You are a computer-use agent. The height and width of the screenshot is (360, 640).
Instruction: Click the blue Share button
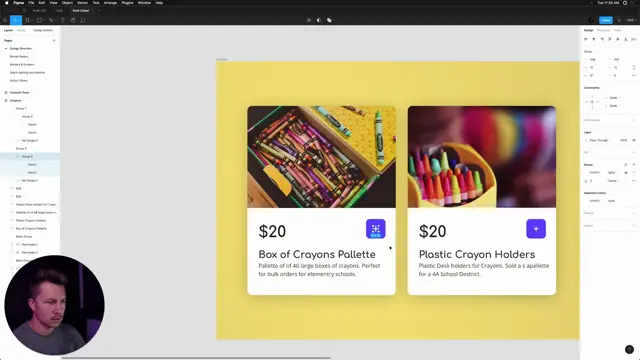tap(606, 20)
